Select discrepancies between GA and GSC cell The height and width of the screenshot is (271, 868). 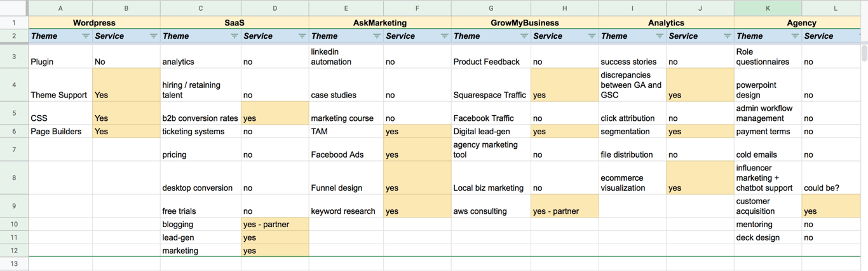632,85
